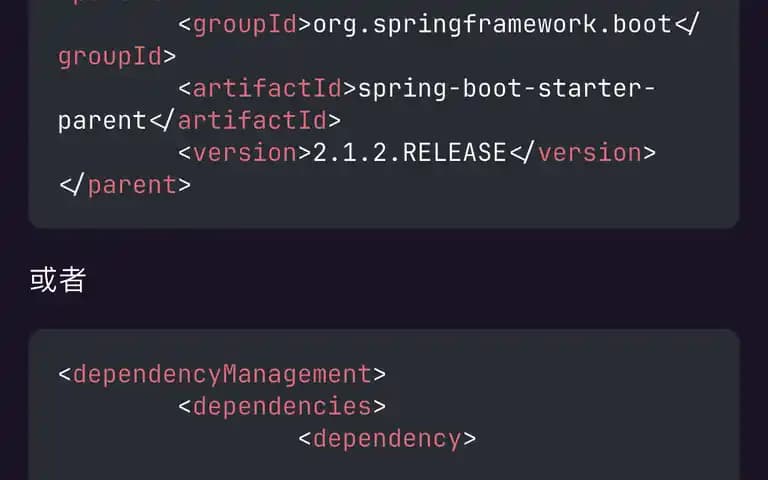Click the version value 2.1.2.RELEASE
The width and height of the screenshot is (768, 480).
coord(409,152)
